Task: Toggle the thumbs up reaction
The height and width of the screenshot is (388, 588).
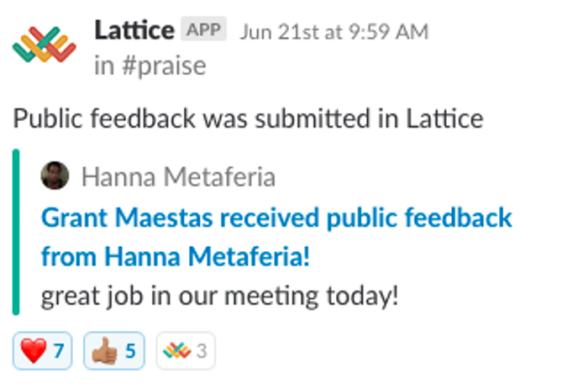Action: [114, 351]
